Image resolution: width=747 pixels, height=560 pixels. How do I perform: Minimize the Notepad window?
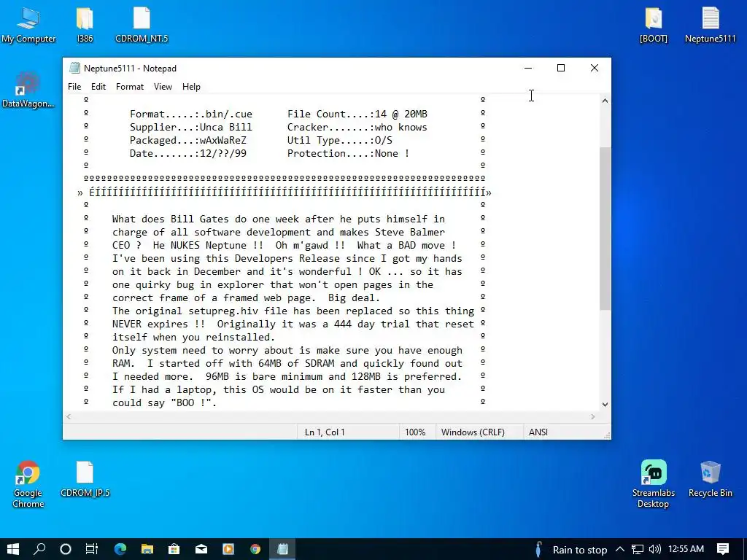click(x=528, y=68)
